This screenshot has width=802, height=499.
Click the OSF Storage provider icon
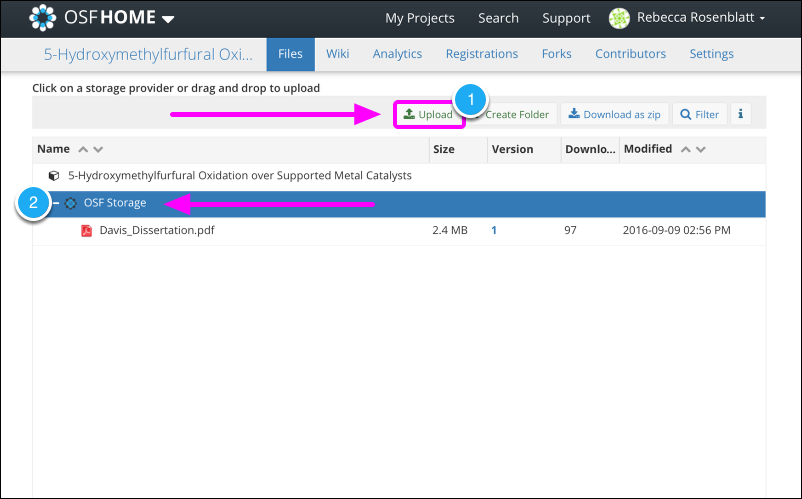pyautogui.click(x=71, y=203)
